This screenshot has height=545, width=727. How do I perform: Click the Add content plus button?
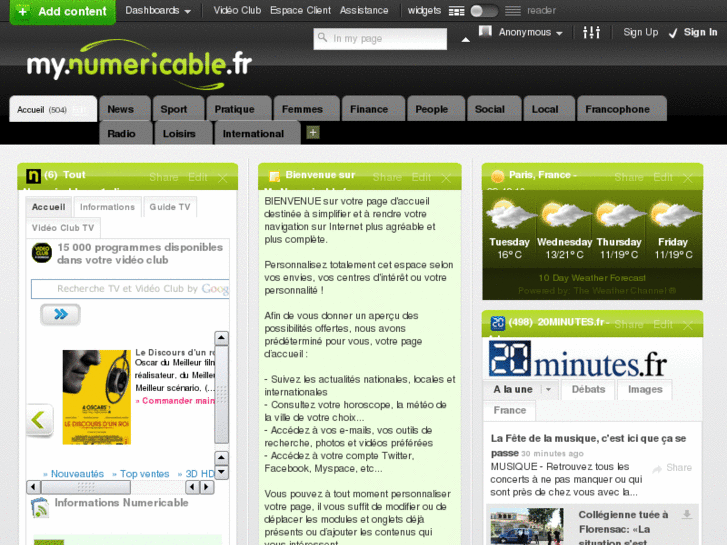click(63, 11)
